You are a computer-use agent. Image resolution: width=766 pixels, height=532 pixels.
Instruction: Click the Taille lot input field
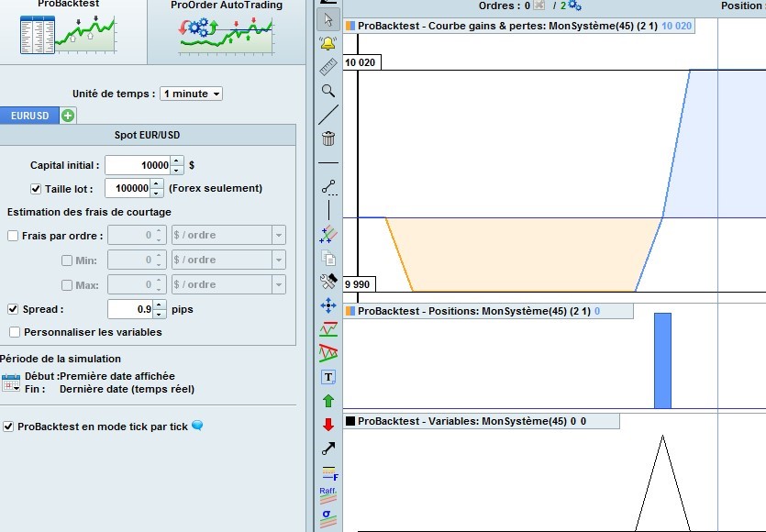(128, 188)
